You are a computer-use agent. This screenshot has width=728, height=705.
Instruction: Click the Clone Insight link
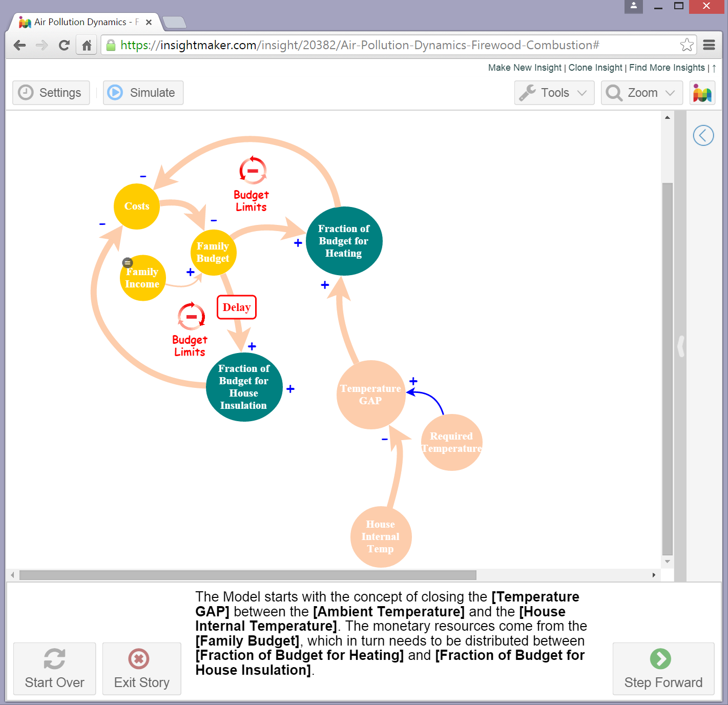click(x=595, y=68)
